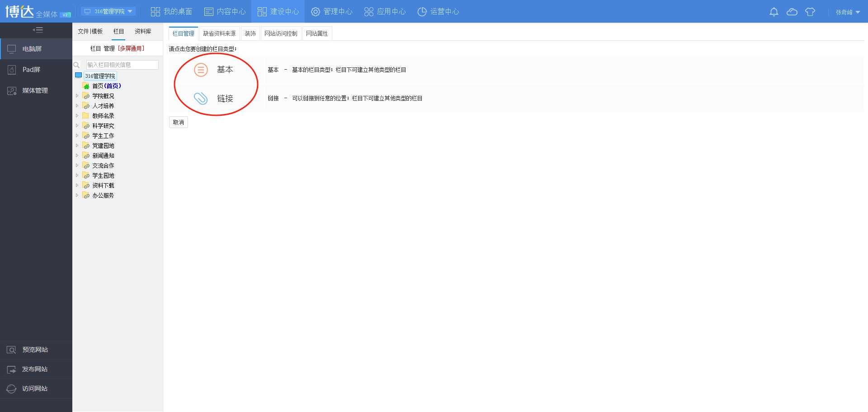Viewport: 868px width, 412px height.
Task: Click the Pad屏 tablet icon
Action: [x=12, y=70]
